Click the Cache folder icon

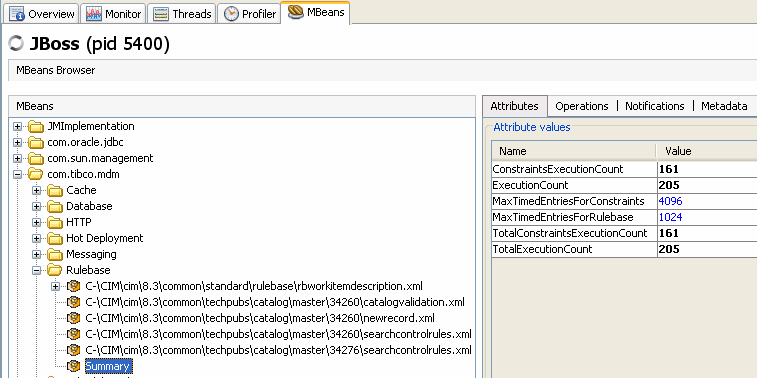[55, 190]
